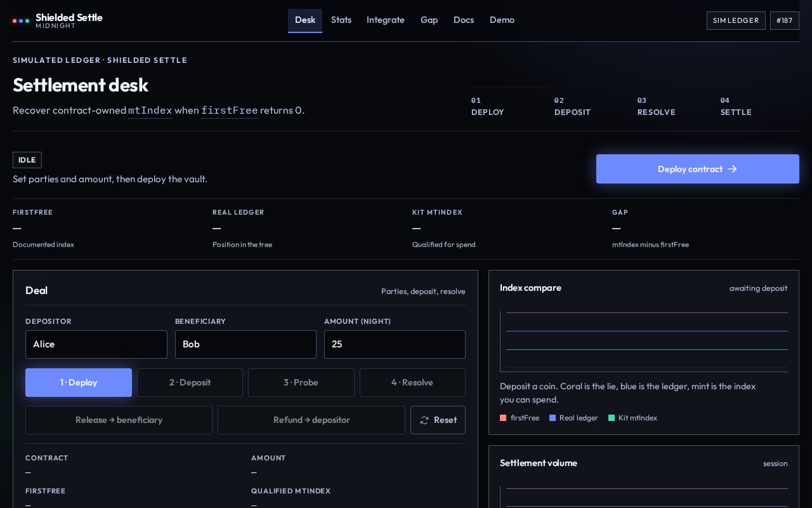Viewport: 812px width, 508px height.
Task: Click Refund → depositor button
Action: tap(311, 420)
